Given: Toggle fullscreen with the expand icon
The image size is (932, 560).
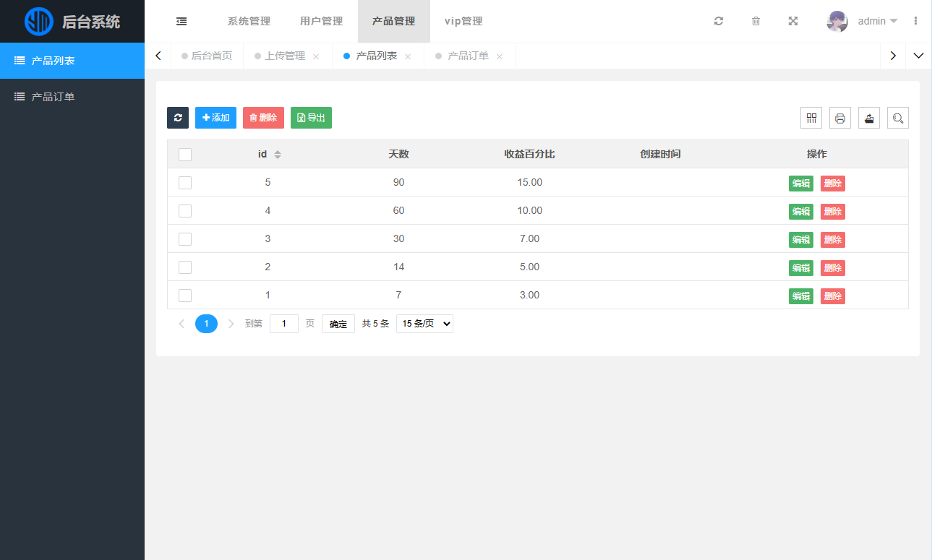Looking at the screenshot, I should point(792,22).
